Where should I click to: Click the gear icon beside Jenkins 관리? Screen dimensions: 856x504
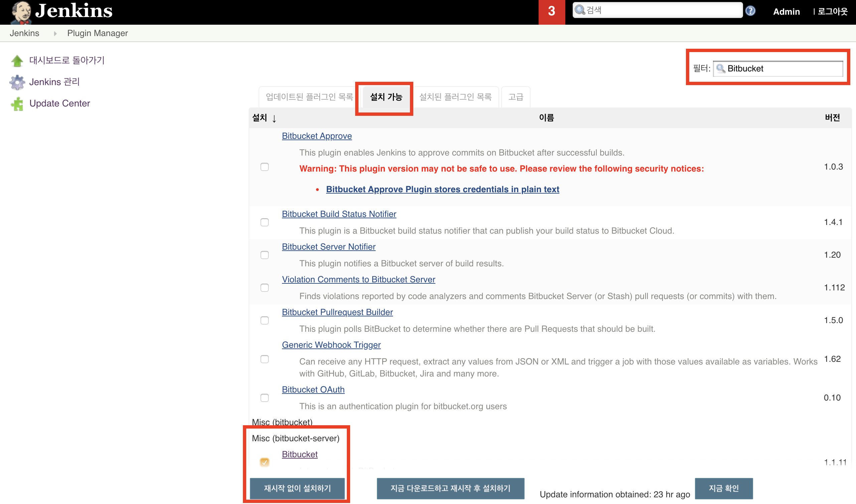click(x=17, y=82)
